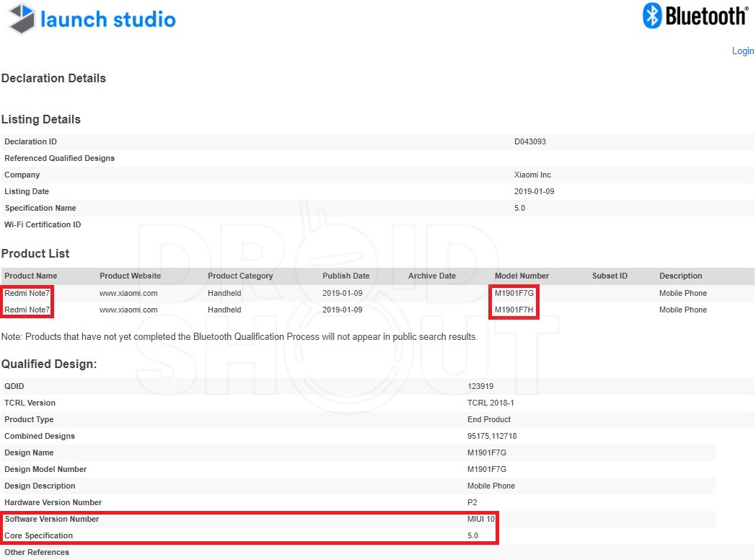
Task: Select Design Name value M1901F7G
Action: [x=486, y=452]
